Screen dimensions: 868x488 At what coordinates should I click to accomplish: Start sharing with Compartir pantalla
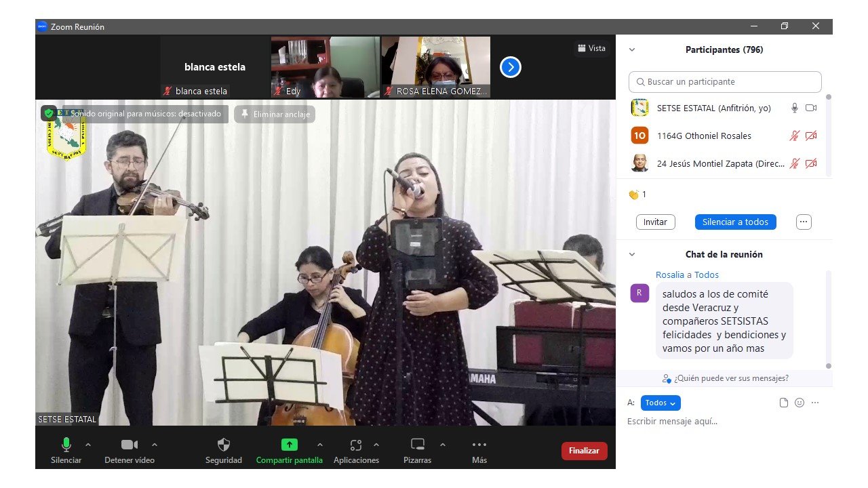[289, 451]
